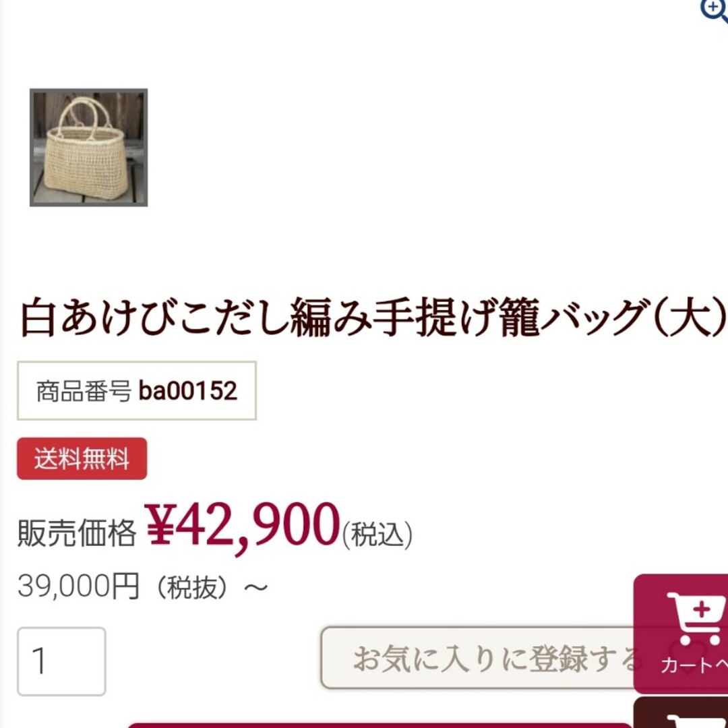Click the dark brown cart icon button
Image resolution: width=728 pixels, height=728 pixels.
[x=681, y=712]
